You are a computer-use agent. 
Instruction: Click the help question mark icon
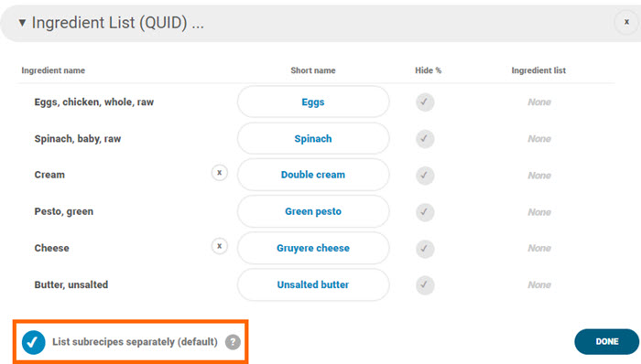point(233,342)
